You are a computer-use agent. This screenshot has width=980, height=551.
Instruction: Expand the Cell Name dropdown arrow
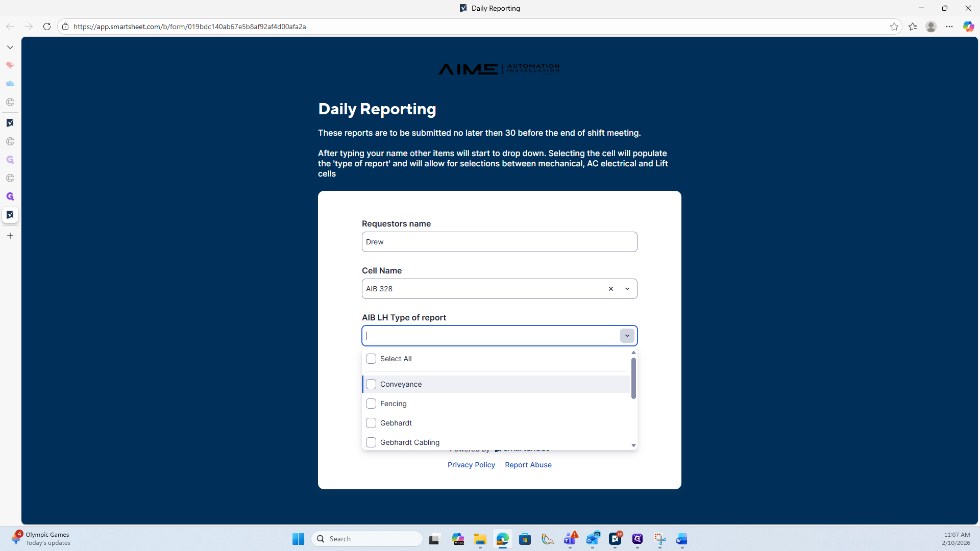click(x=627, y=289)
